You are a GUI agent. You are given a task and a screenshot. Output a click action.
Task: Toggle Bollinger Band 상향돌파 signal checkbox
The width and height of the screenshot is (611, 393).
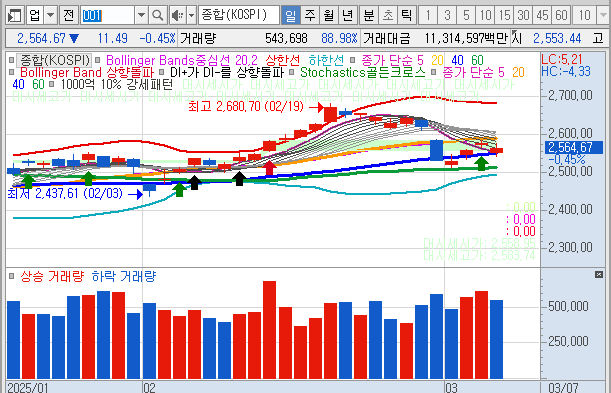(12, 72)
